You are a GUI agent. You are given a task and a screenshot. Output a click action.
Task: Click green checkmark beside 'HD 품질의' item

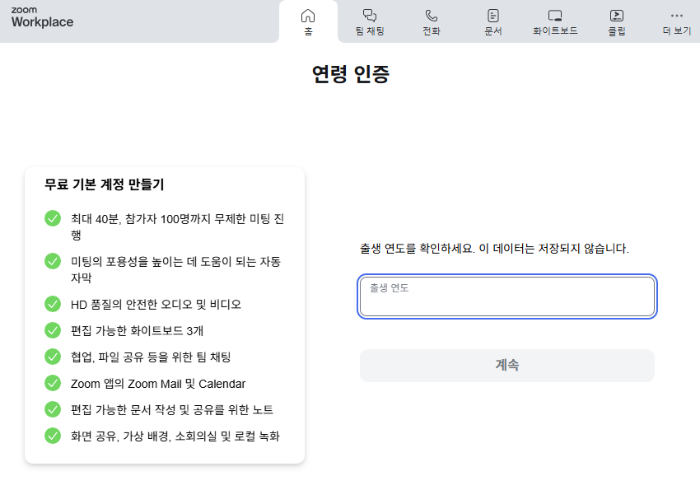53,304
